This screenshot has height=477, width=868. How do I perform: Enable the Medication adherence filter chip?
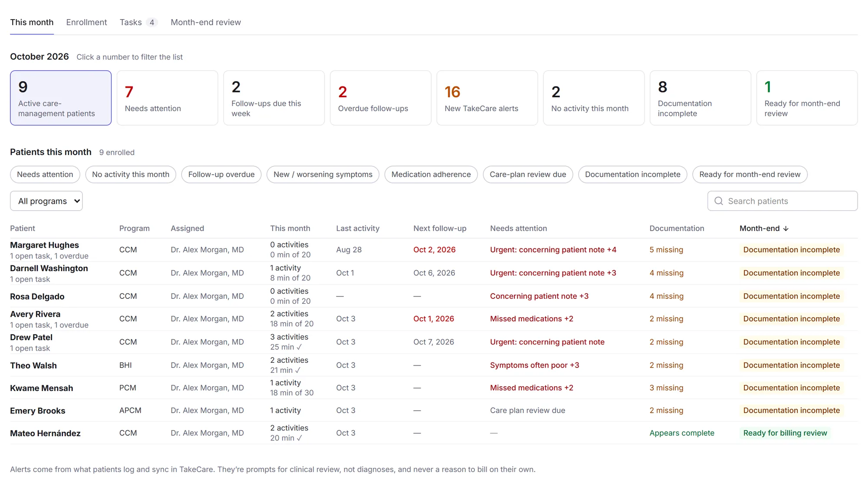[431, 175]
